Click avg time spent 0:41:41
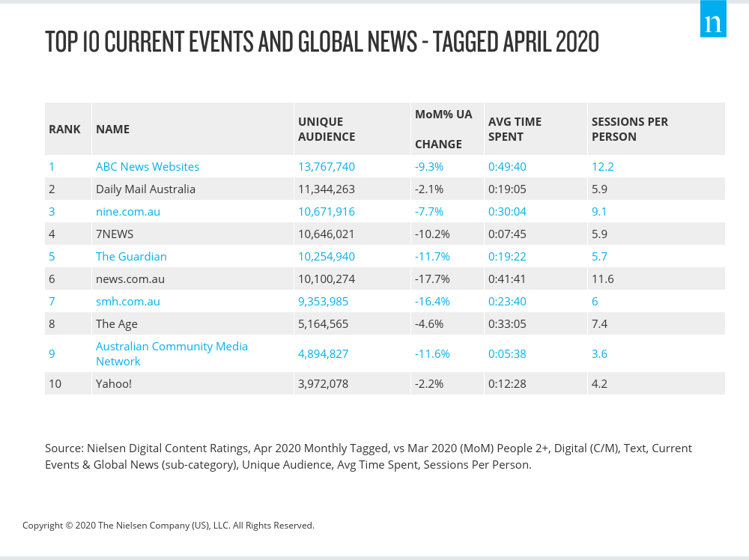The height and width of the screenshot is (560, 749). [507, 279]
